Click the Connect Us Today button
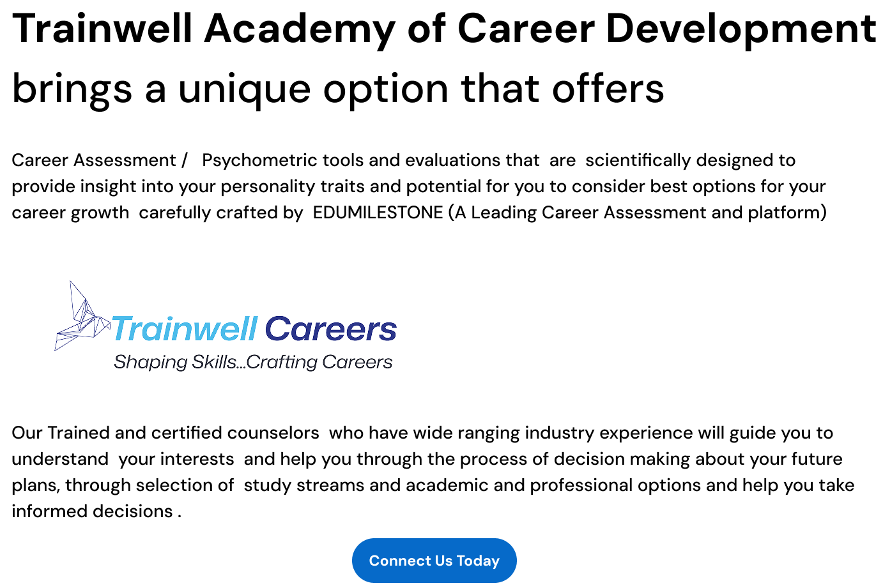The width and height of the screenshot is (883, 588). 434,561
